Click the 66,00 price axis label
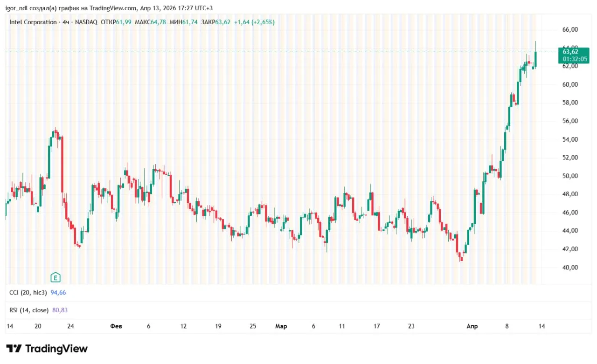Image resolution: width=597 pixels, height=364 pixels. click(570, 29)
